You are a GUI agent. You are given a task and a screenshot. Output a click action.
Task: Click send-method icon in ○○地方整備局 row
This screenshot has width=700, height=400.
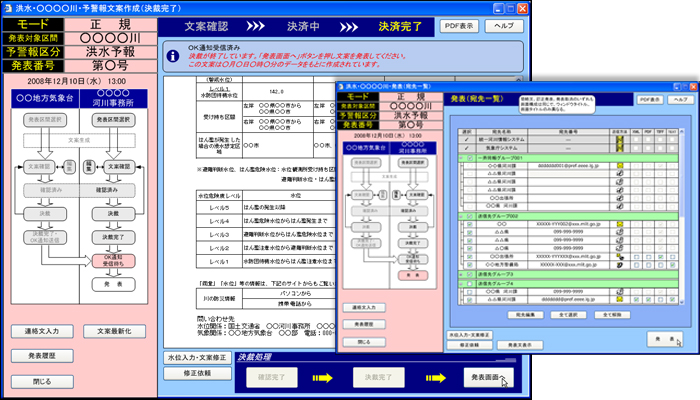[x=620, y=265]
